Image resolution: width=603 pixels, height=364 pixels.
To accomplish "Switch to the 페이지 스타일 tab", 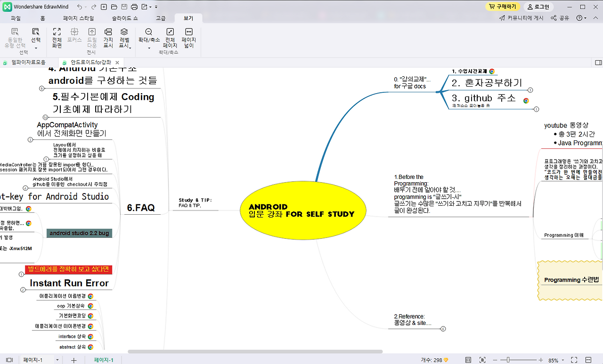I will click(79, 18).
